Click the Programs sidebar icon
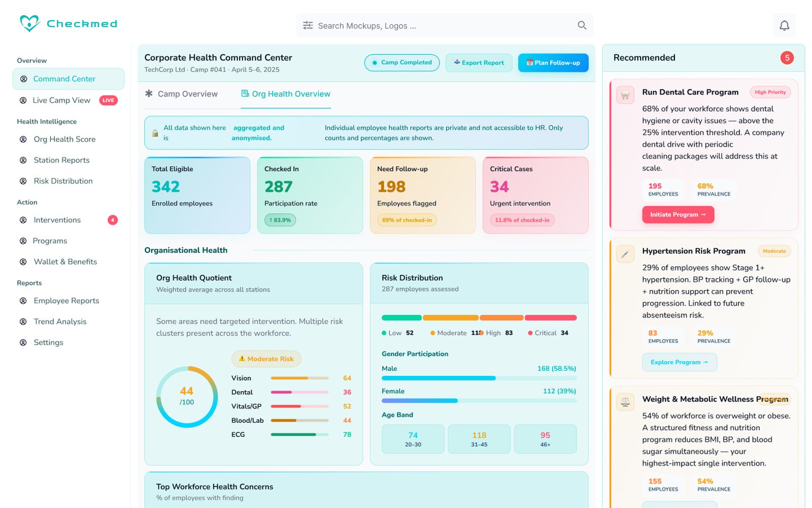This screenshot has height=508, width=812. pos(23,241)
